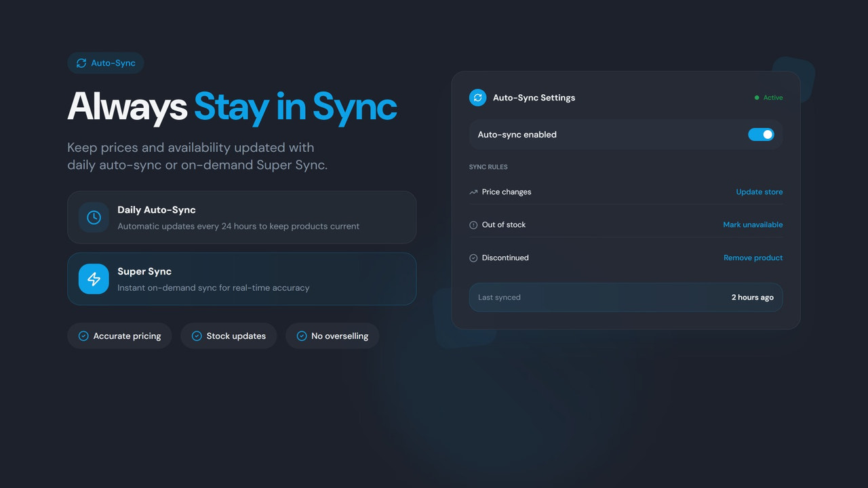Click the No overselling chip

(x=332, y=336)
